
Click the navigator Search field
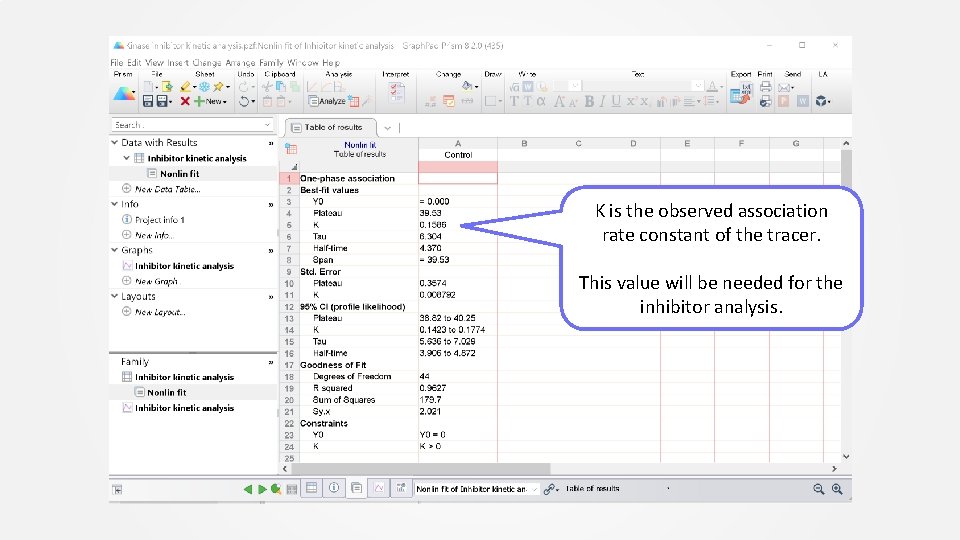[x=192, y=125]
